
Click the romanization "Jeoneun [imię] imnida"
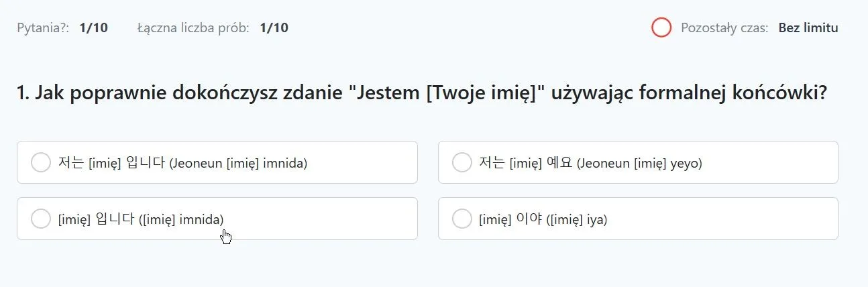click(238, 163)
